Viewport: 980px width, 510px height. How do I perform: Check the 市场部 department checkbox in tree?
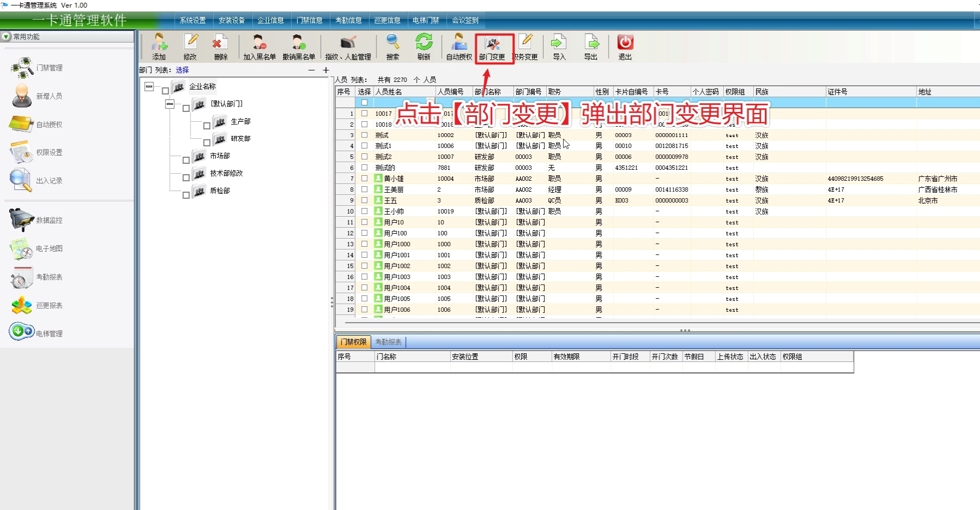(186, 160)
